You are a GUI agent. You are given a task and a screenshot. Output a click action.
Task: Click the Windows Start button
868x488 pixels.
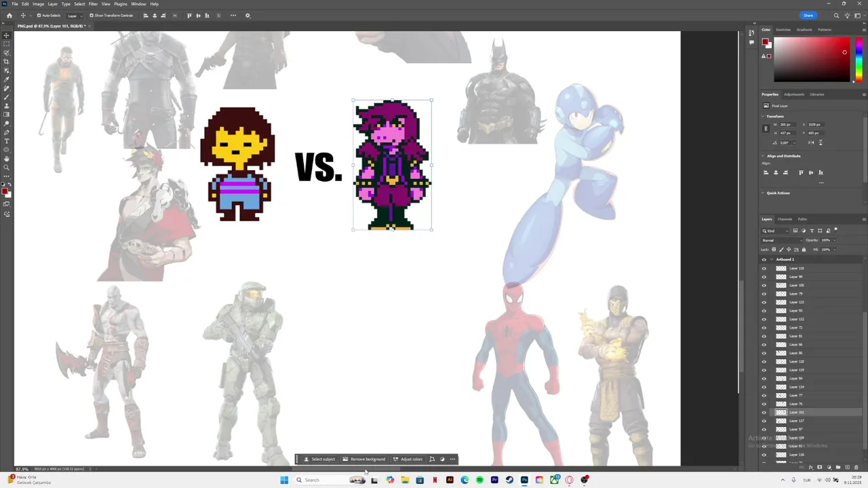(284, 480)
